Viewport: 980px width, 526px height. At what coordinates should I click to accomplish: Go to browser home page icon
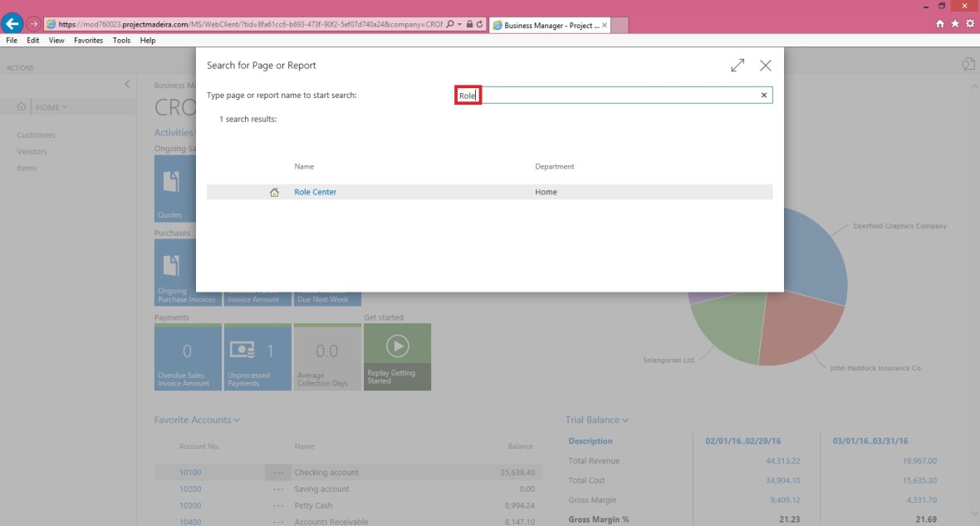940,24
